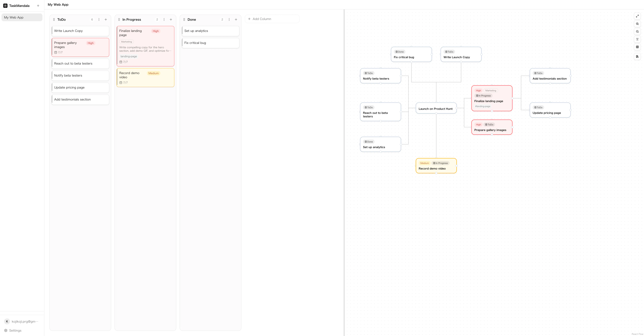644x336 pixels.
Task: Click the Add Column button
Action: pos(272,19)
